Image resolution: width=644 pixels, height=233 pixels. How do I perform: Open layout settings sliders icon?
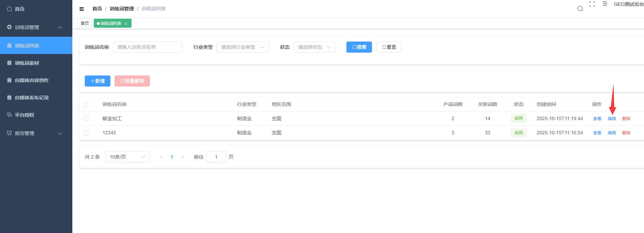click(x=605, y=4)
